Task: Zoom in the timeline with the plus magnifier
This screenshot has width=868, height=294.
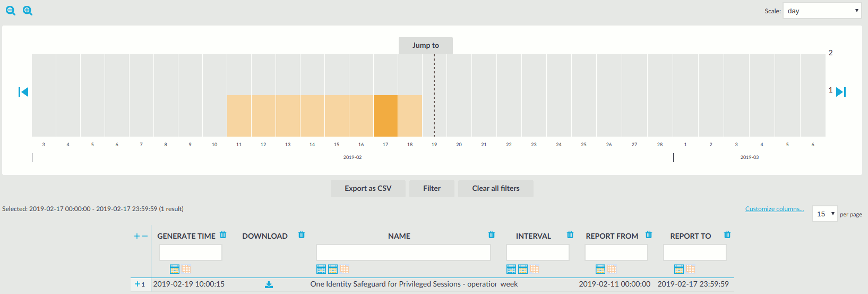Action: pos(28,11)
